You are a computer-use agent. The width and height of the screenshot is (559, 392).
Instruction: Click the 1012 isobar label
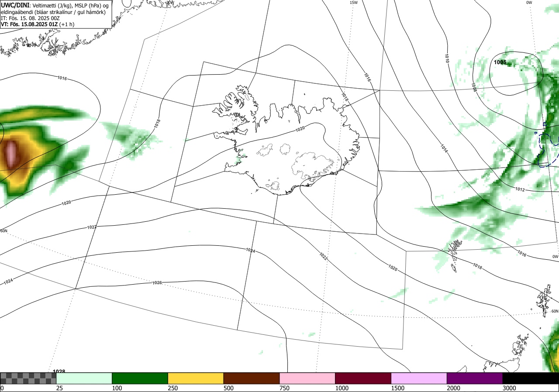[520, 189]
